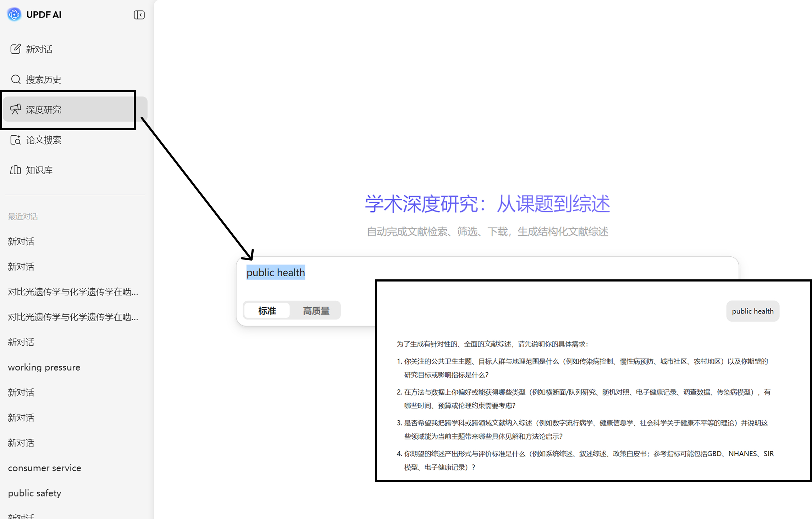The image size is (812, 519).
Task: Click the paper search document icon
Action: coord(16,140)
